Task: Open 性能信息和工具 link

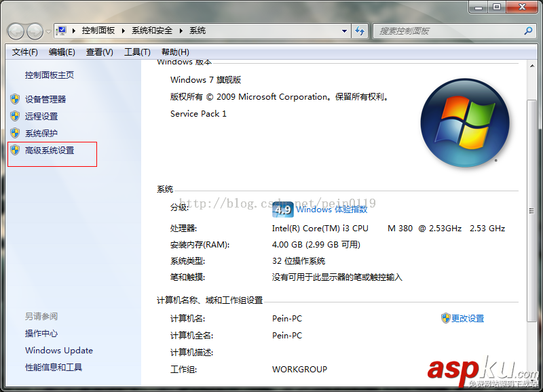Action: pyautogui.click(x=54, y=368)
